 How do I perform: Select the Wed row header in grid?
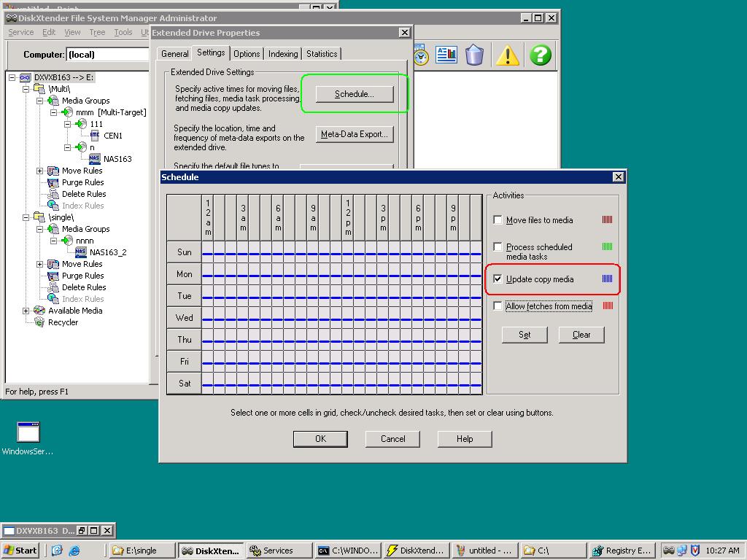(x=185, y=318)
